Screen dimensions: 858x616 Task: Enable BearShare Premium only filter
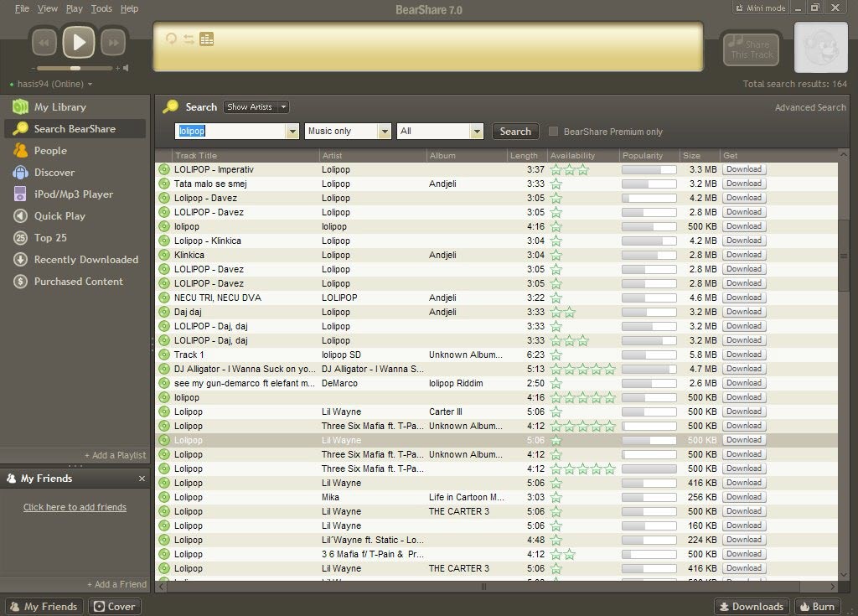553,131
